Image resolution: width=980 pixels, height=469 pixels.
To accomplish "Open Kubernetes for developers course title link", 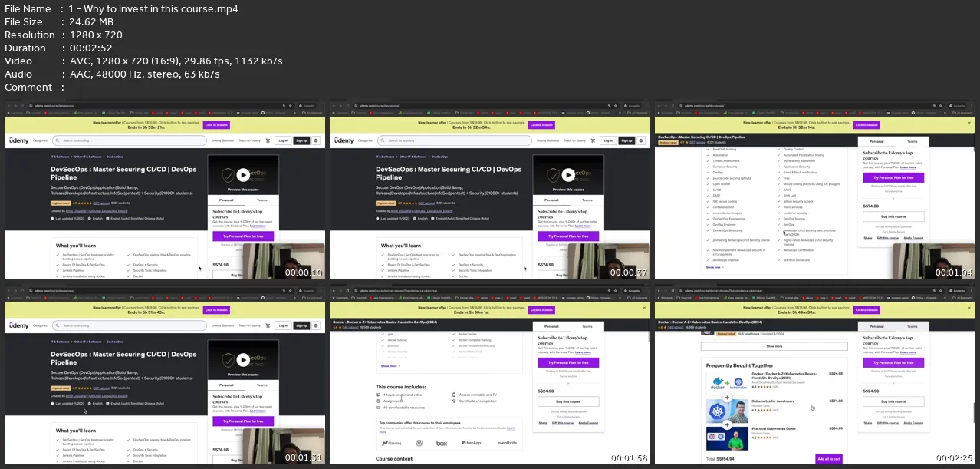I will pos(773,401).
